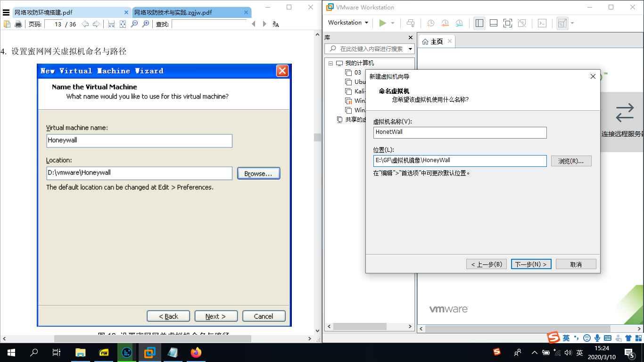644x362 pixels.
Task: Select the 03 virtual machine in library
Action: [x=357, y=73]
